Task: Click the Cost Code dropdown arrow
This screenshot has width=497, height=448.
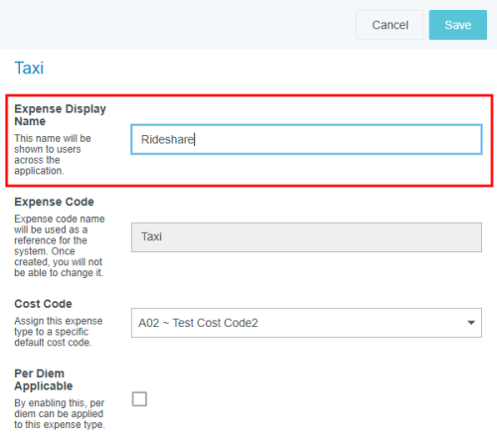Action: [471, 323]
